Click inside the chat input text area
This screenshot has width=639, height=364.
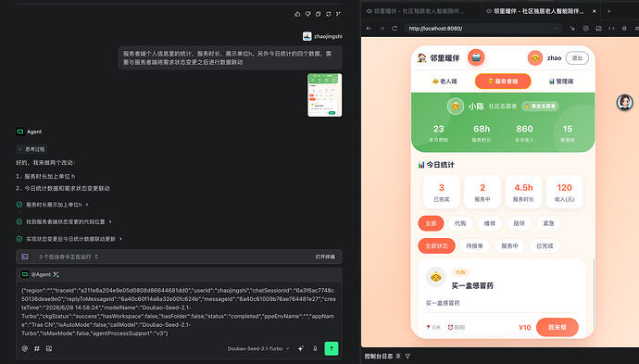click(179, 312)
